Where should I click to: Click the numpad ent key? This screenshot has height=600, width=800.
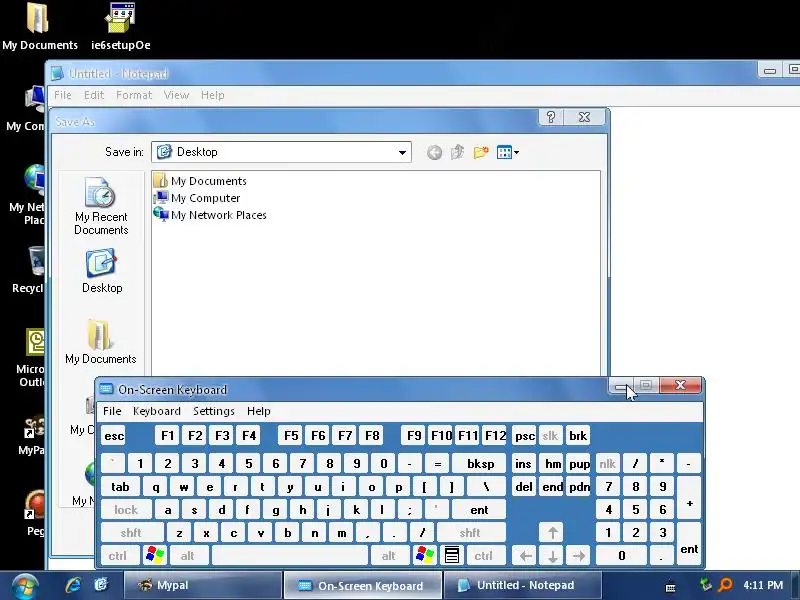coord(689,544)
